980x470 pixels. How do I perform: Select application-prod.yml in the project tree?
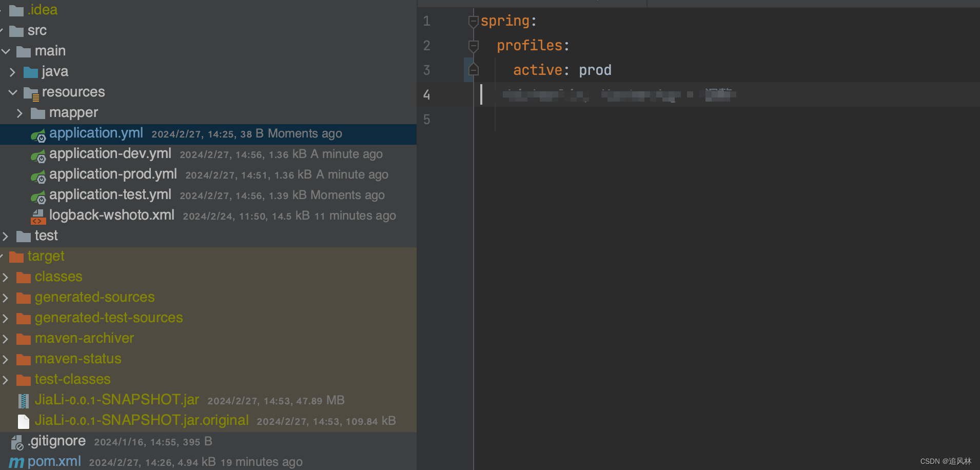(113, 174)
